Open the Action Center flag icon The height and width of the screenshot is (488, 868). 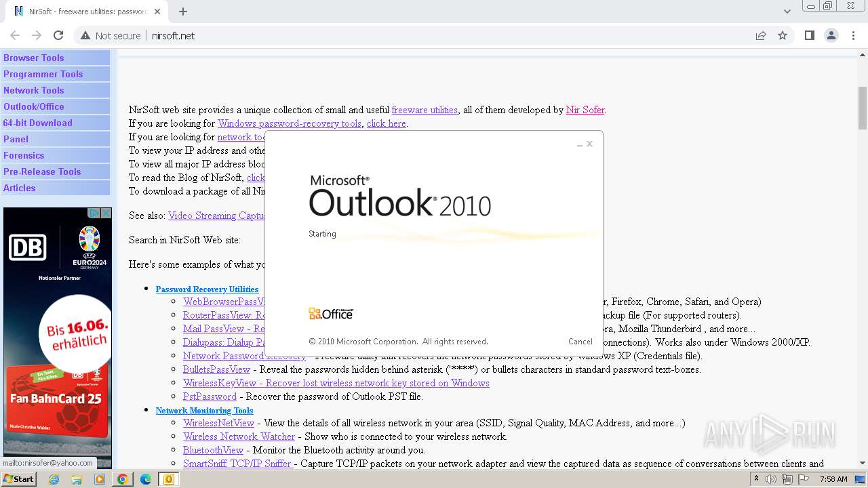click(803, 479)
